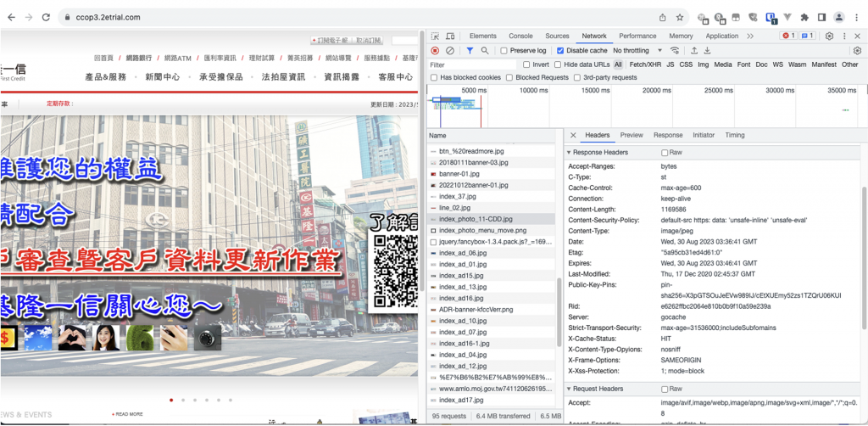Open network conditions wifi icon

click(674, 50)
